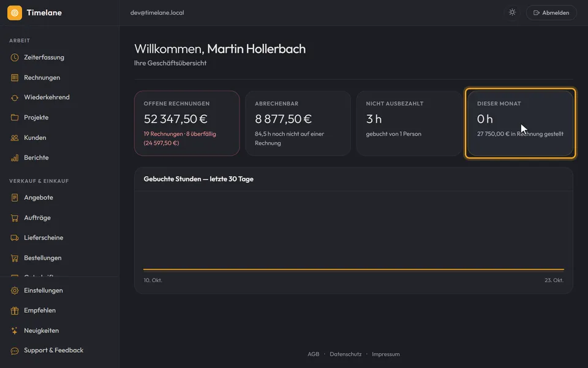Click the Berichte bar chart icon

15,158
